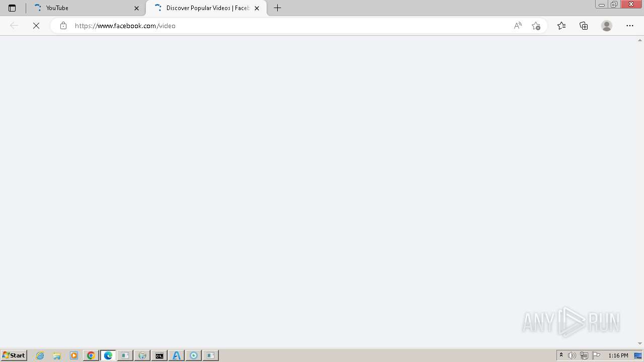Minimize the Edge window
644x362 pixels.
pyautogui.click(x=601, y=5)
